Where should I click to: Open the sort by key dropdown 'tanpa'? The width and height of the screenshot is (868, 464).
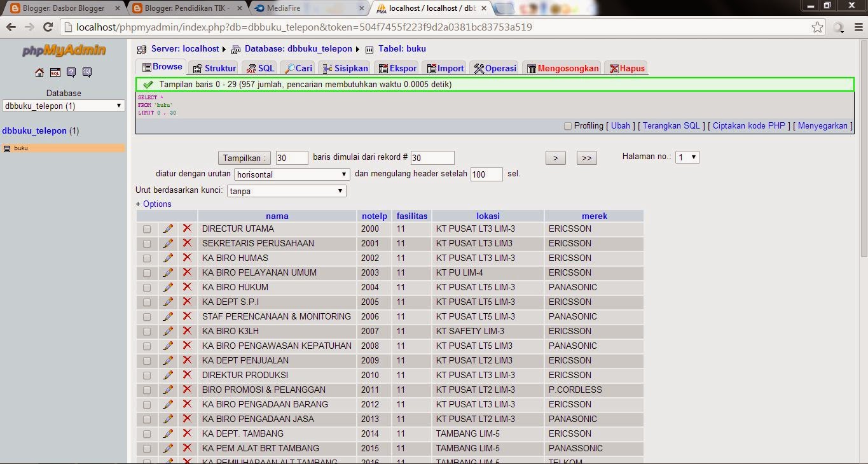287,191
